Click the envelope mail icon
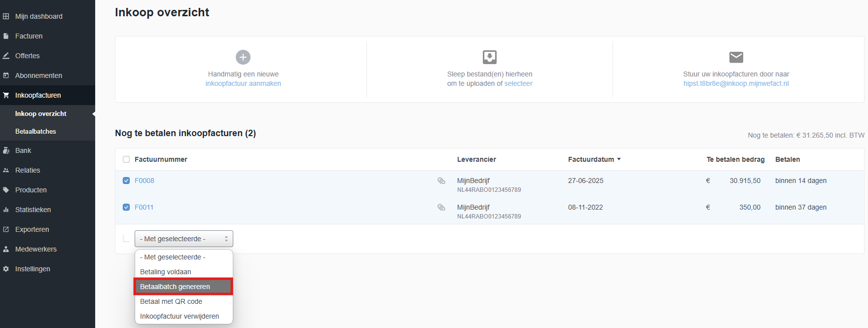The image size is (868, 328). (x=736, y=57)
